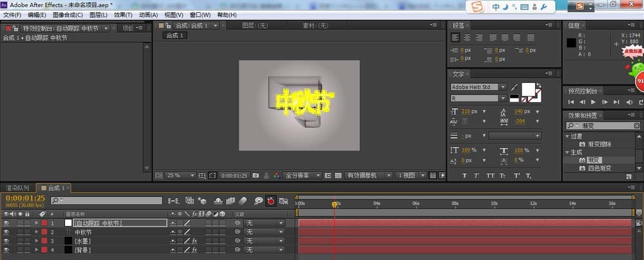644x260 pixels.
Task: Hide the [水墨] layer eye icon
Action: (6, 240)
